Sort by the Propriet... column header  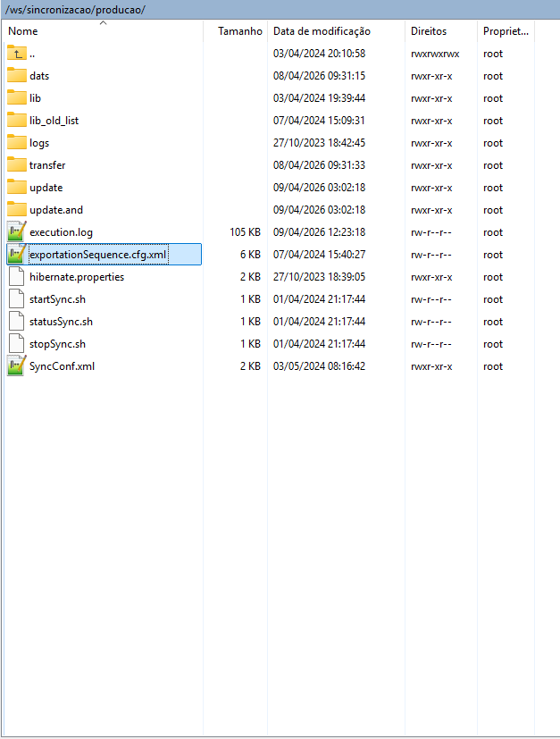point(506,31)
